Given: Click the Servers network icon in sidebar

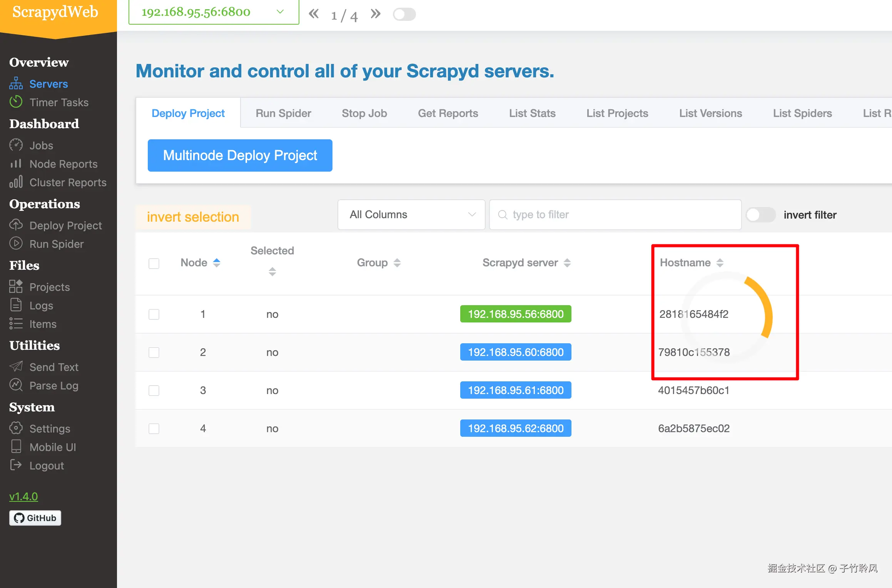Looking at the screenshot, I should [16, 84].
